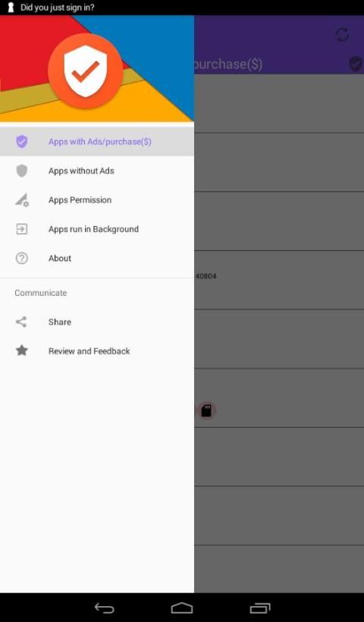The height and width of the screenshot is (622, 364).
Task: Tap the orange shield checkmark logo
Action: pyautogui.click(x=85, y=71)
